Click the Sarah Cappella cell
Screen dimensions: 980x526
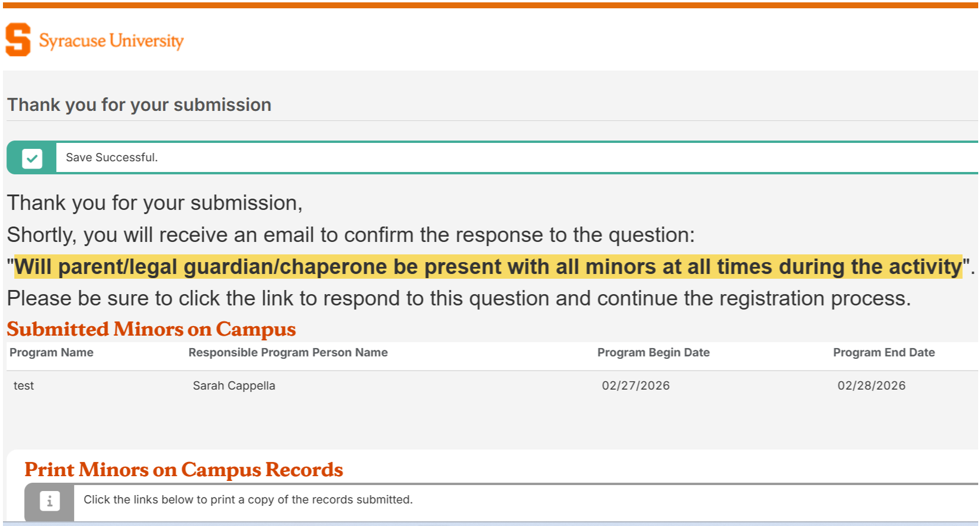[x=234, y=385]
